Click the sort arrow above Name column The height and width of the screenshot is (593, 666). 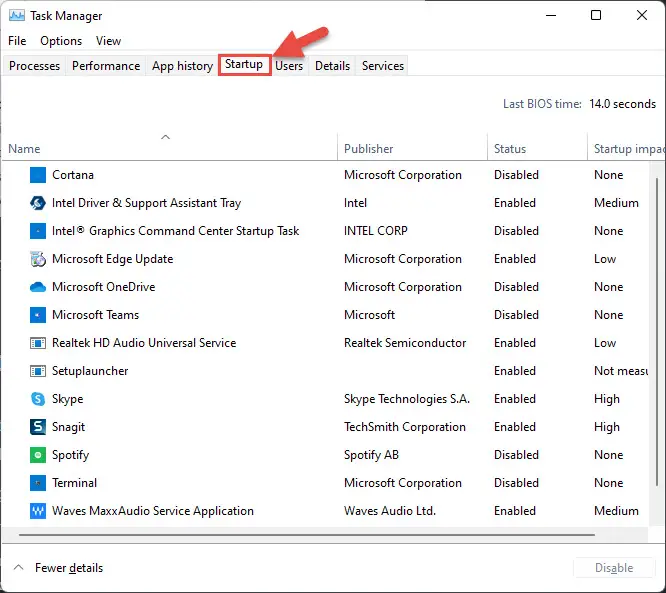click(166, 137)
